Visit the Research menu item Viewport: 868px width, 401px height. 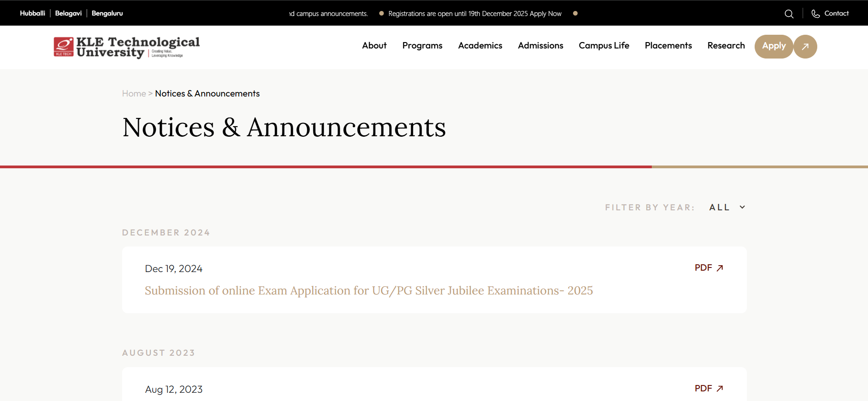726,46
